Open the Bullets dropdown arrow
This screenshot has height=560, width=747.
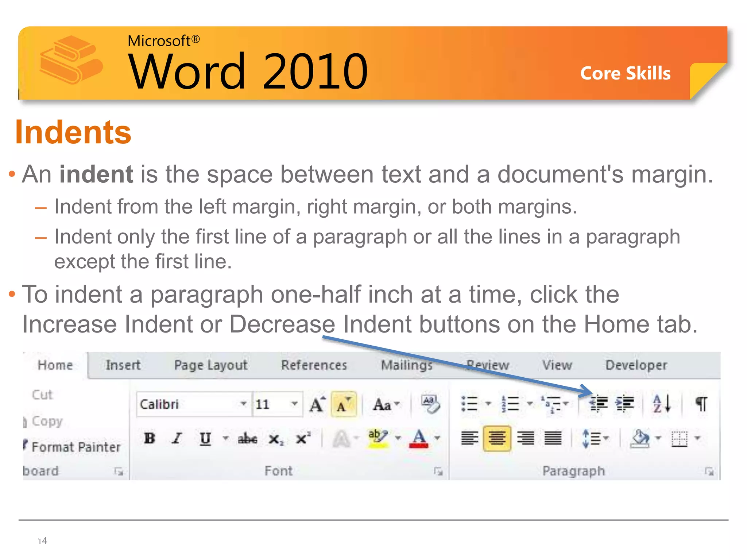click(x=488, y=404)
